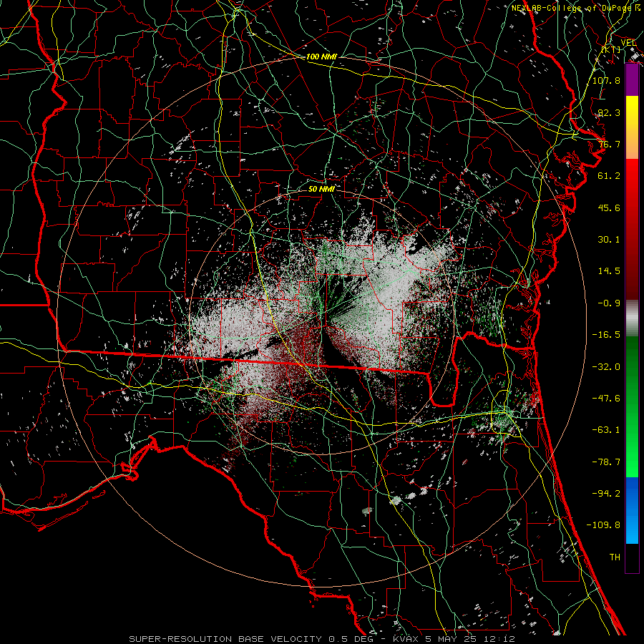The image size is (644, 644).
Task: Click the 107.8 velocity scale value
Action: click(606, 80)
